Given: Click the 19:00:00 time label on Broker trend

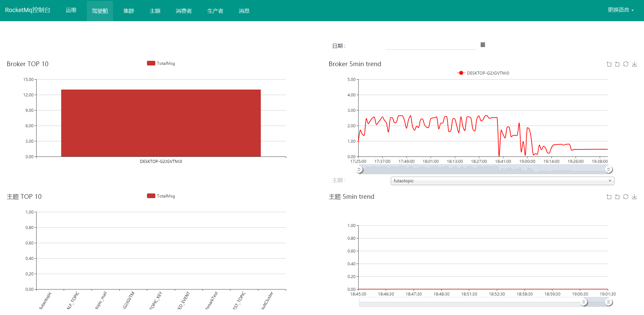Looking at the screenshot, I should coord(527,162).
